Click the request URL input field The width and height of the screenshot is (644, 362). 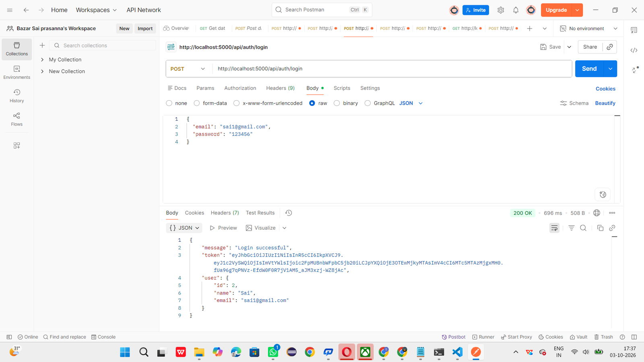pos(392,69)
